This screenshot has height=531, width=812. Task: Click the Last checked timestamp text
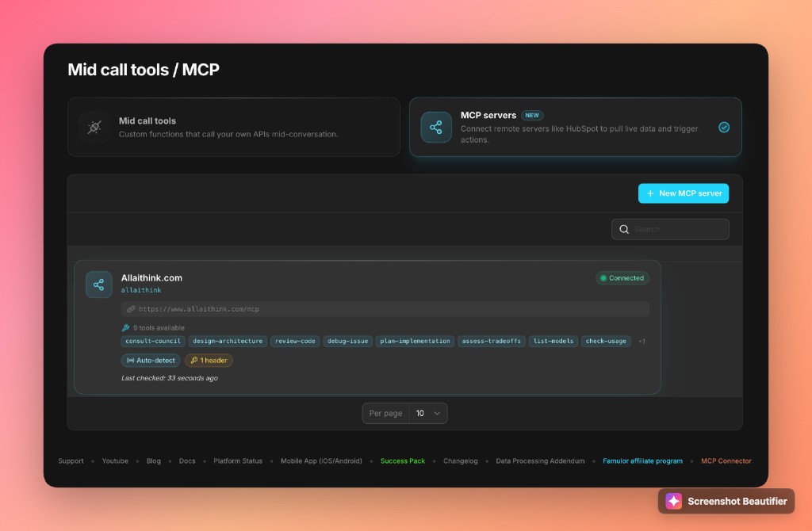point(170,378)
